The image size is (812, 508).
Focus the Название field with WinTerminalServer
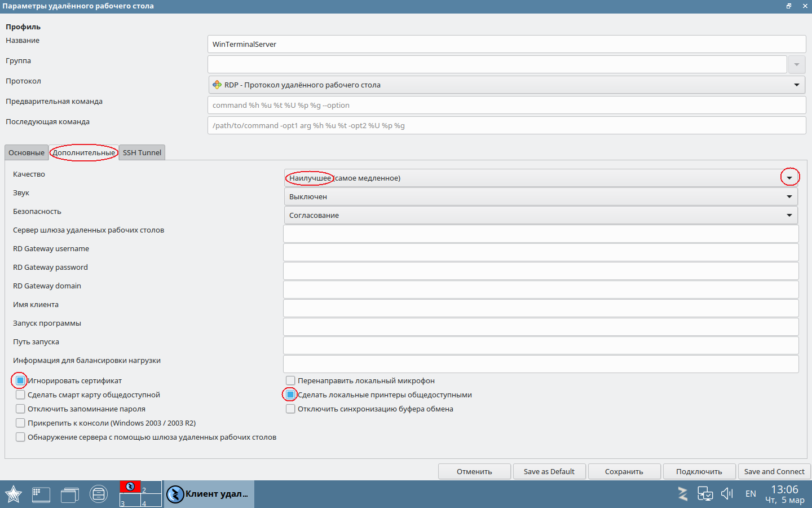pos(506,44)
